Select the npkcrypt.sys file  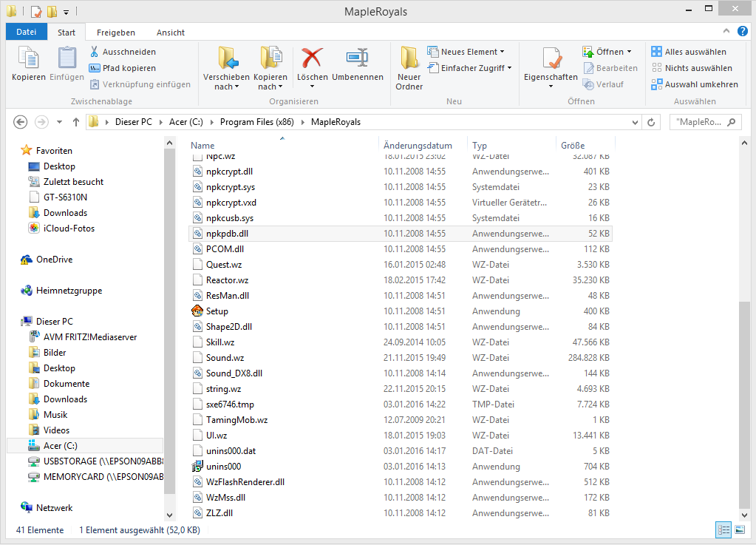[x=401, y=187]
